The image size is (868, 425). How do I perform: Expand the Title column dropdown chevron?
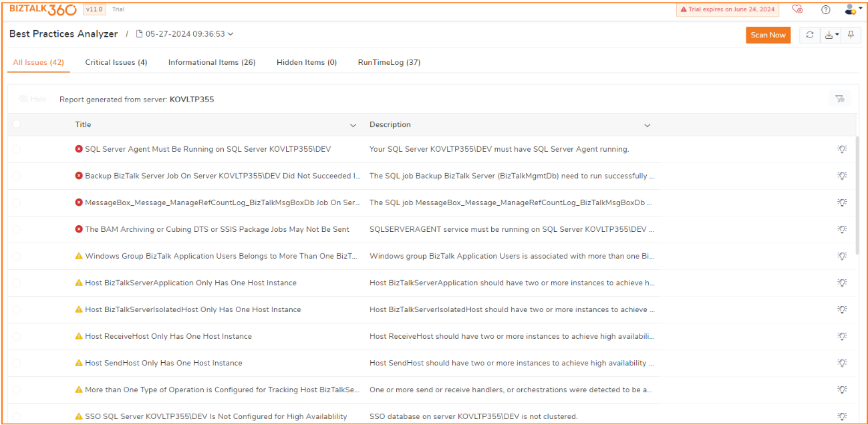point(353,126)
